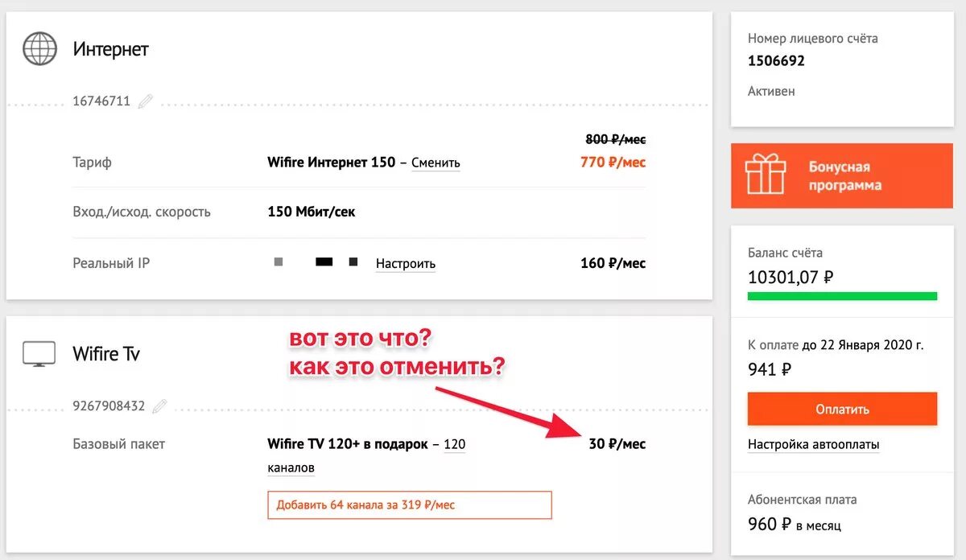Open the 120 каналов link
This screenshot has height=560, width=966.
coord(366,455)
